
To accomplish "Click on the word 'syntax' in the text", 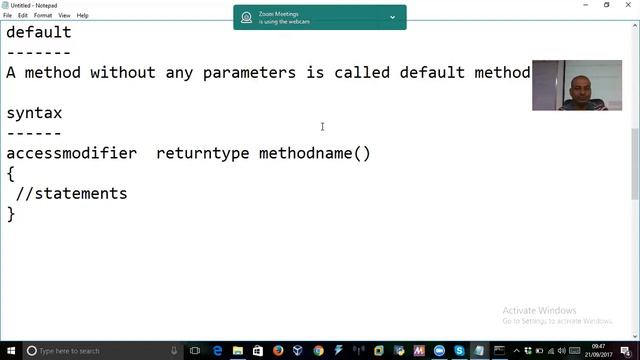I will 34,113.
